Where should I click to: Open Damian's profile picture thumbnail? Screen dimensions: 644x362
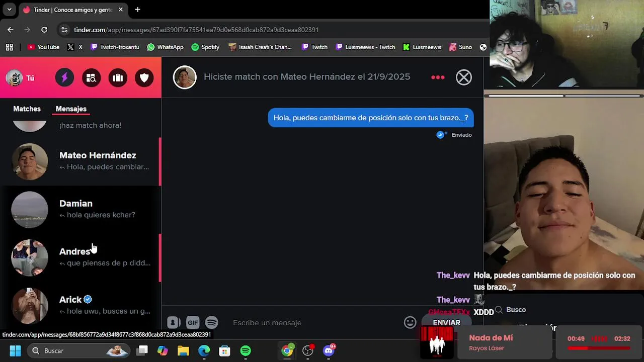coord(30,210)
